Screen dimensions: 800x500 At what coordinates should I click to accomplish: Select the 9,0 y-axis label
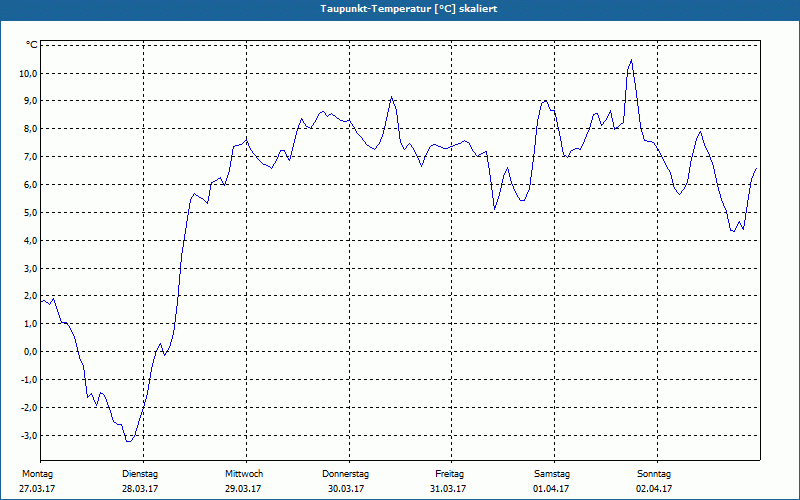30,101
